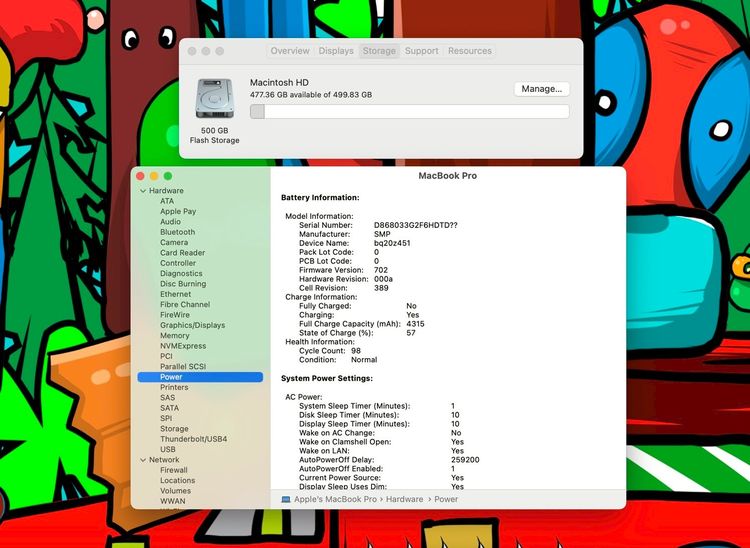
Task: Click the battery serial number D868033G2F6HDTD??
Action: tap(415, 225)
